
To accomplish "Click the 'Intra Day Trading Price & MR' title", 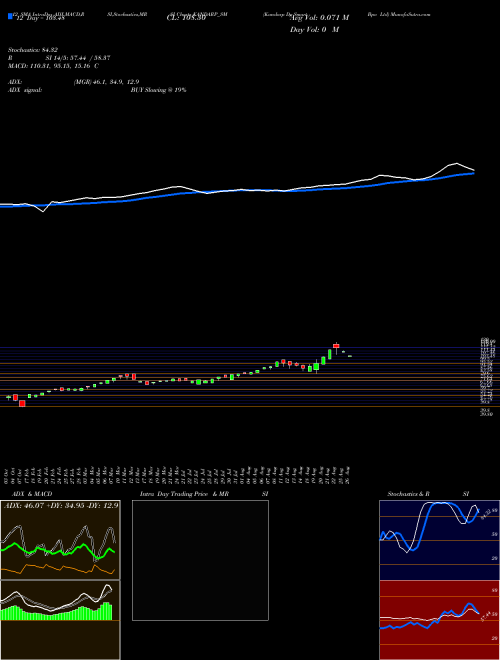I will 184,494.
